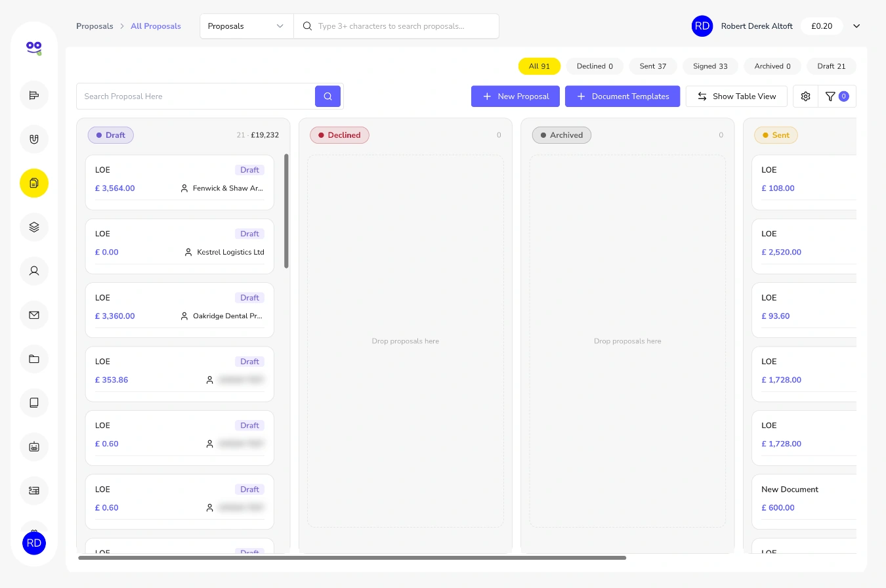The height and width of the screenshot is (588, 886).
Task: Open the Proposals search scope dropdown
Action: (247, 26)
